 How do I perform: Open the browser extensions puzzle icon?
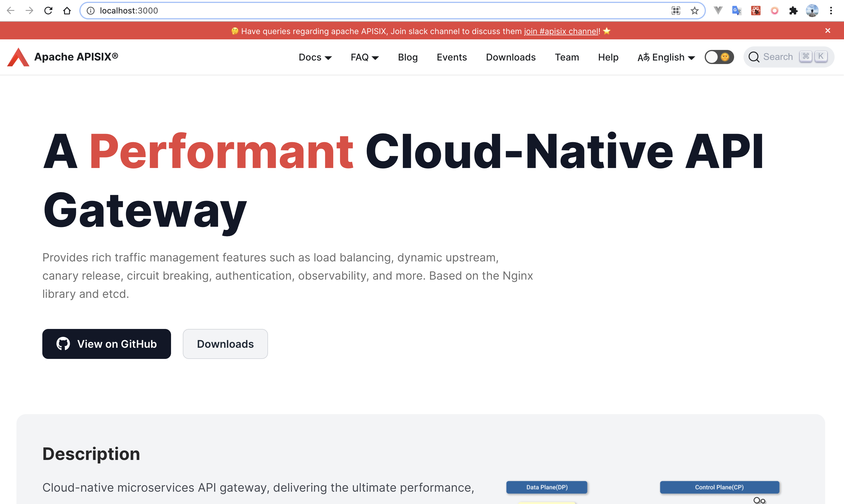(x=793, y=11)
